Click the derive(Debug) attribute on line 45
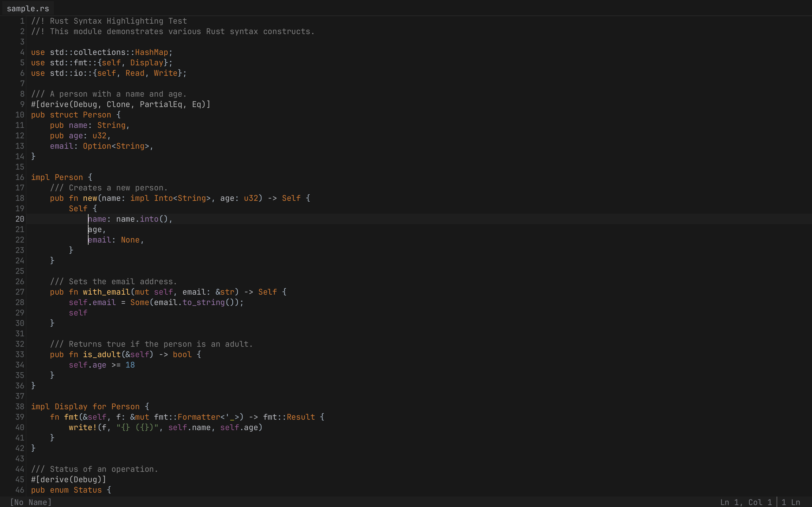The height and width of the screenshot is (507, 812). pyautogui.click(x=69, y=479)
